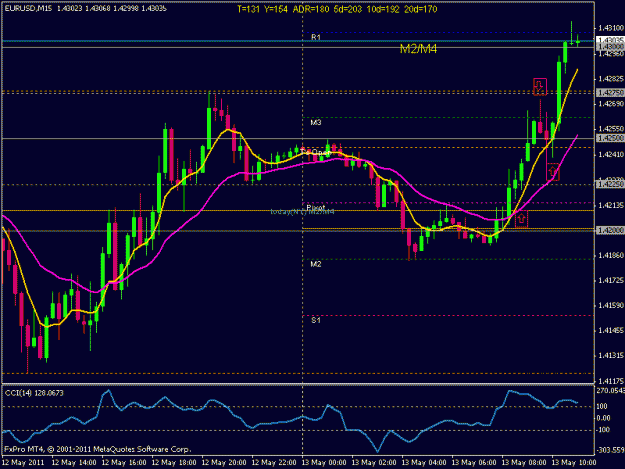Click the CCI(14) 128.0673 indicator label

click(x=34, y=393)
